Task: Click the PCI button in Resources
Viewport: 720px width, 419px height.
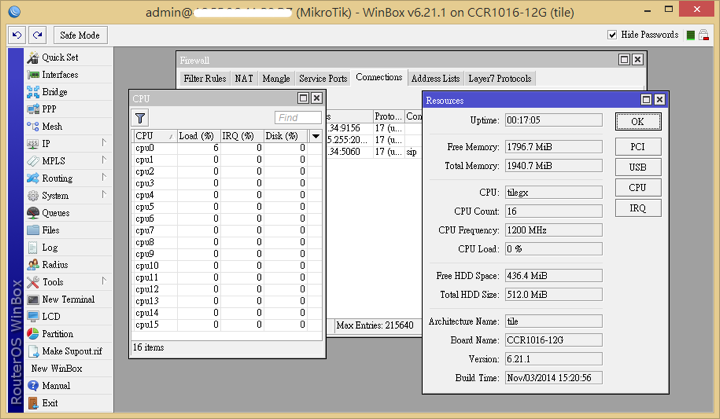Action: [x=638, y=147]
